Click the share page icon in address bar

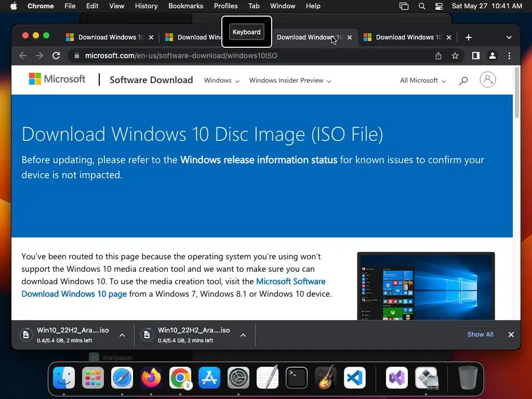(x=438, y=56)
